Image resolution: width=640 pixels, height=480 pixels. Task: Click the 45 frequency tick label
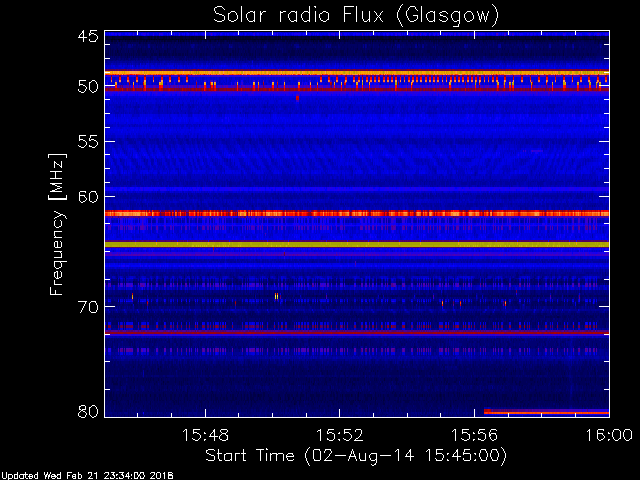tap(88, 37)
